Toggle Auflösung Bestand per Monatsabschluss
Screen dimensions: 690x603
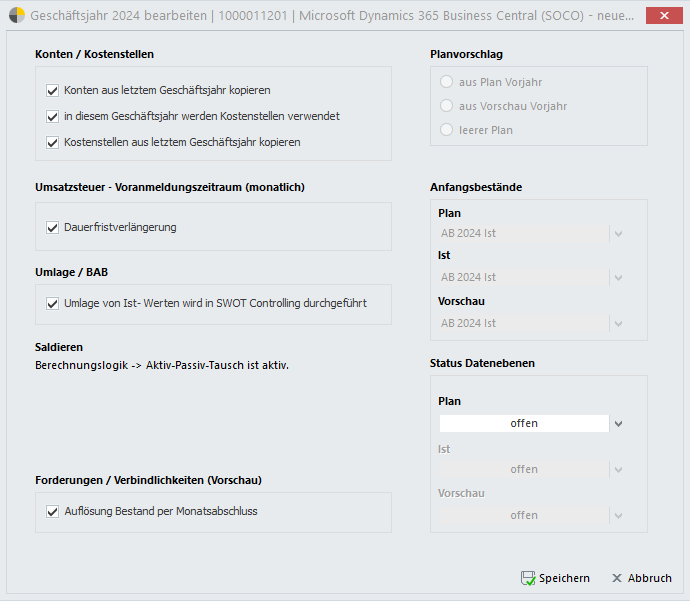[53, 511]
